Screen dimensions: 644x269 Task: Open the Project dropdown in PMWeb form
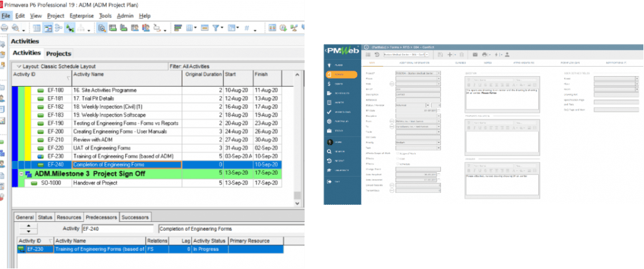[x=439, y=73]
